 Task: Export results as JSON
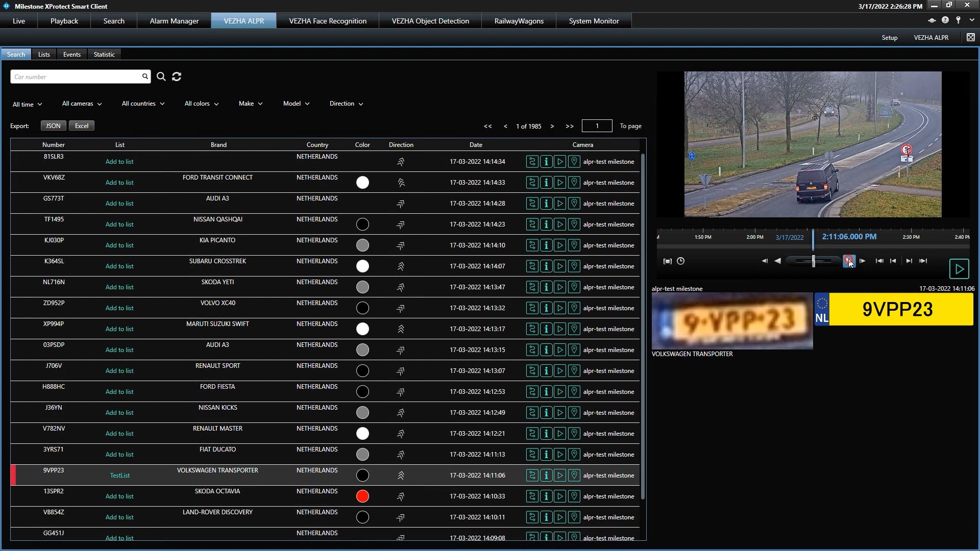pyautogui.click(x=53, y=126)
